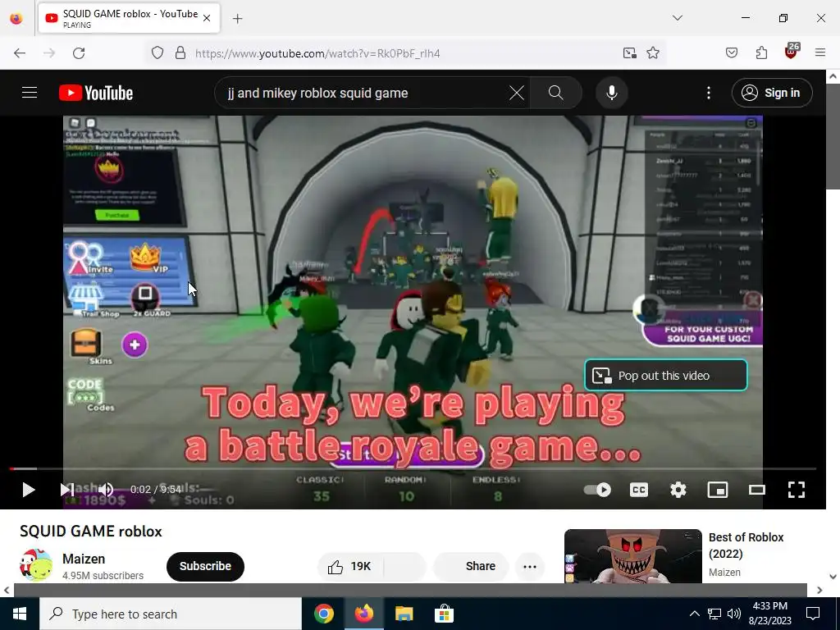Open player settings gear
The width and height of the screenshot is (840, 630).
click(x=678, y=490)
